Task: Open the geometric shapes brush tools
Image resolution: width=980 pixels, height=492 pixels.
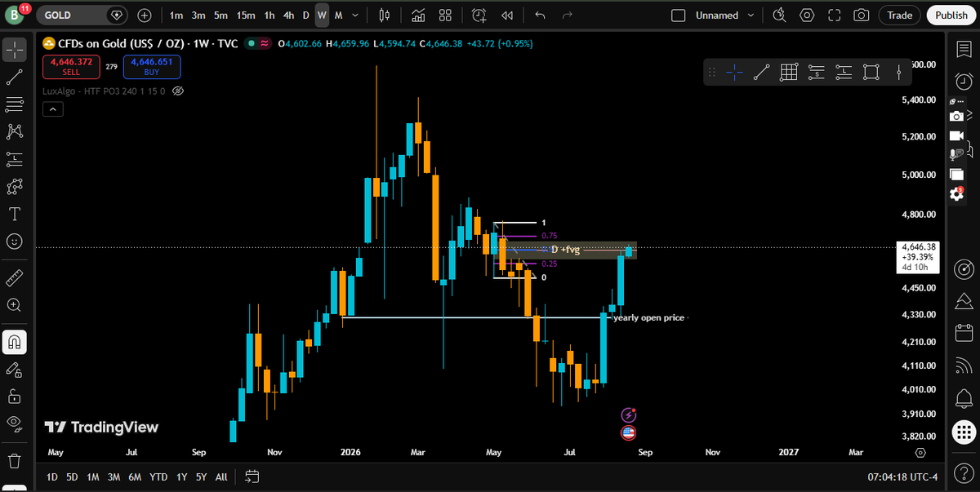Action: (x=14, y=187)
